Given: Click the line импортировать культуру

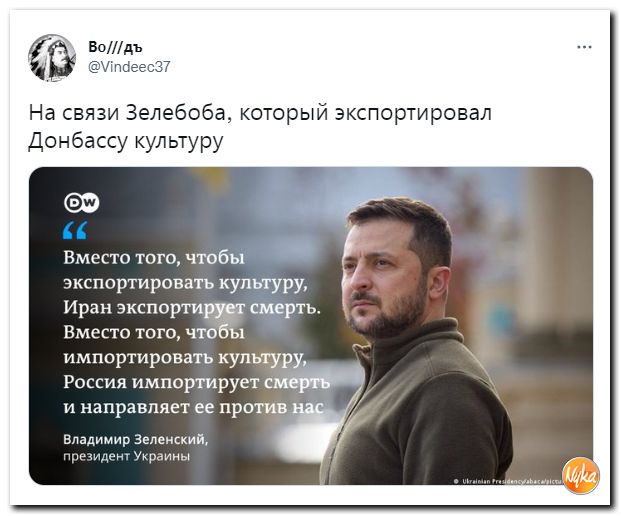Looking at the screenshot, I should coord(185,358).
